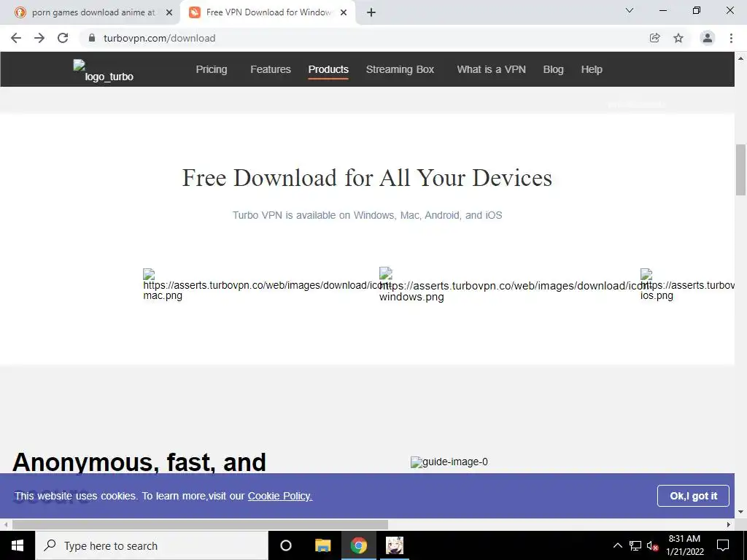Visit the Blog nav link

pyautogui.click(x=553, y=69)
